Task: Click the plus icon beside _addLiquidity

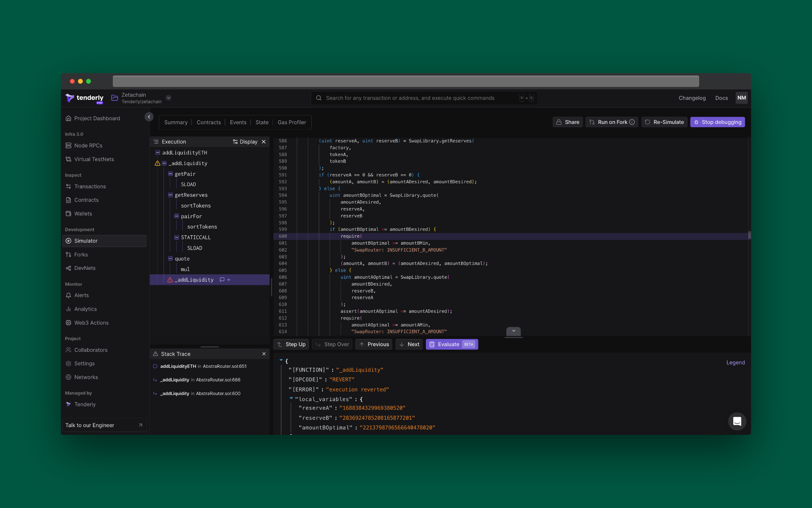Action: pyautogui.click(x=229, y=280)
